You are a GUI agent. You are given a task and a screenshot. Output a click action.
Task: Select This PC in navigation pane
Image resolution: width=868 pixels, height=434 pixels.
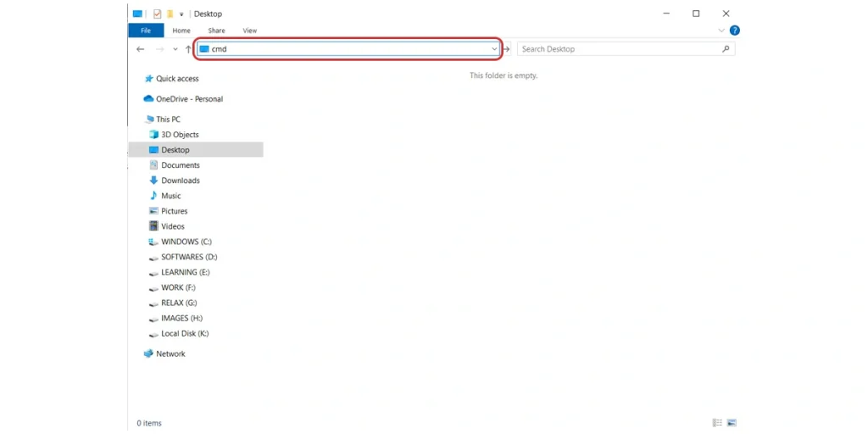[x=162, y=119]
